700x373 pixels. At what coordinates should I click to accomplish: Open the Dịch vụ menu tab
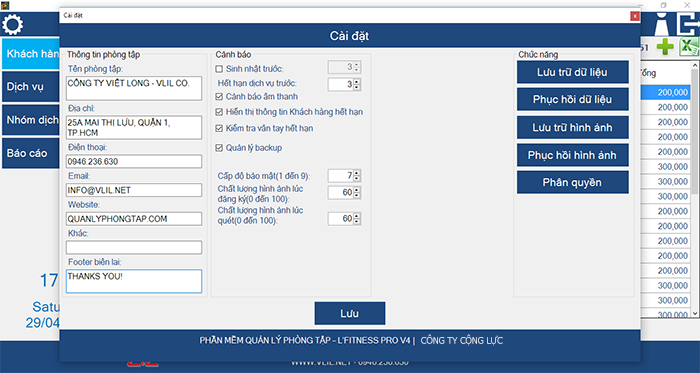(x=30, y=86)
